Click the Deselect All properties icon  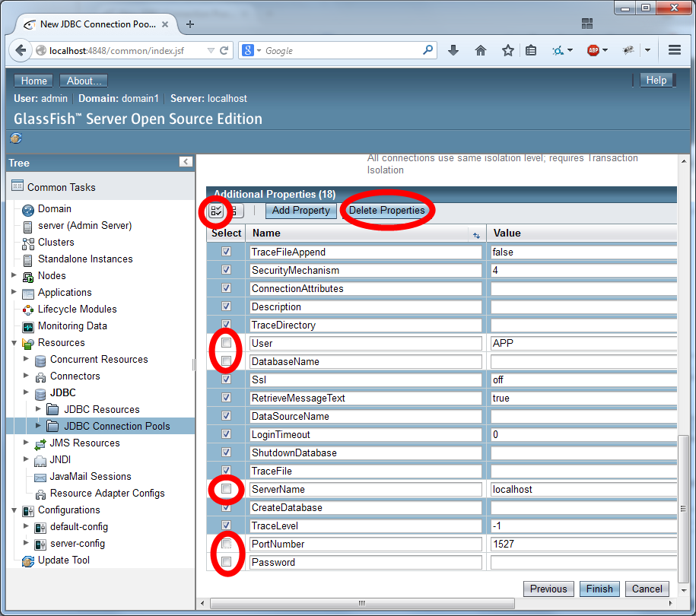(x=234, y=211)
